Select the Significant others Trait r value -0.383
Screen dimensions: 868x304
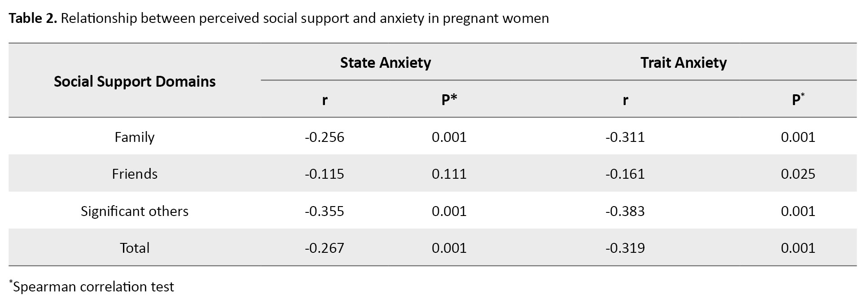[625, 211]
